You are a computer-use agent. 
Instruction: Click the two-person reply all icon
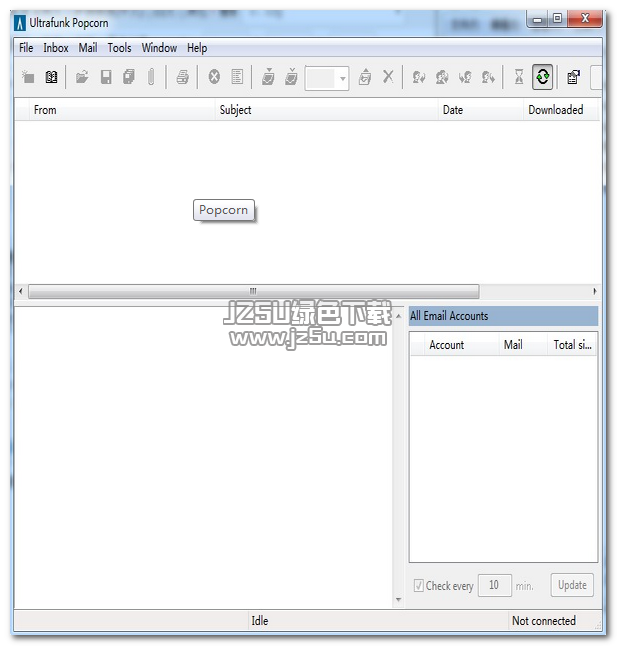tap(442, 77)
